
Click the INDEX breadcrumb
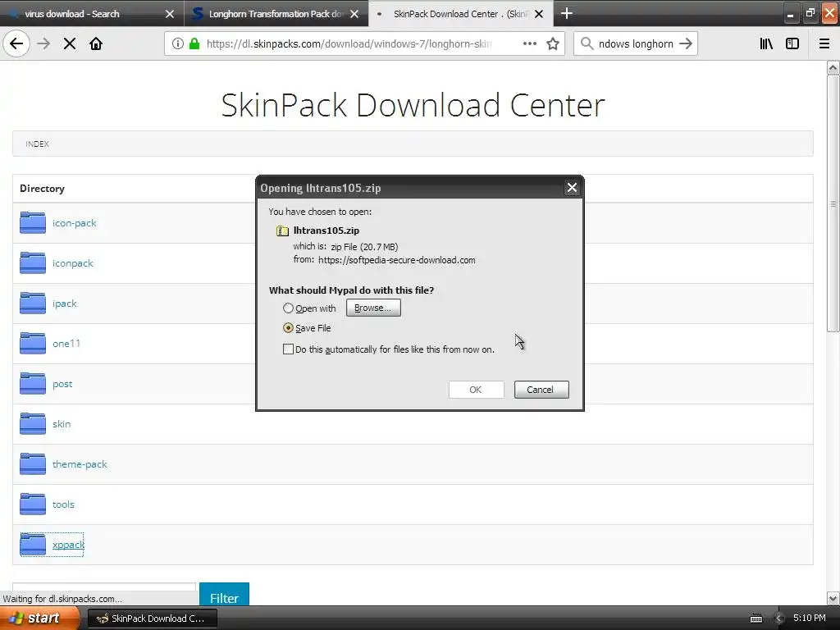(37, 144)
